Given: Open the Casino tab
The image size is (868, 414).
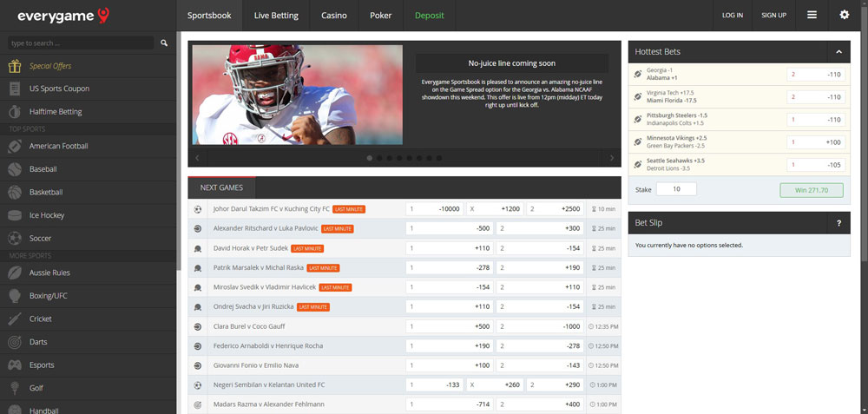Looking at the screenshot, I should 334,16.
